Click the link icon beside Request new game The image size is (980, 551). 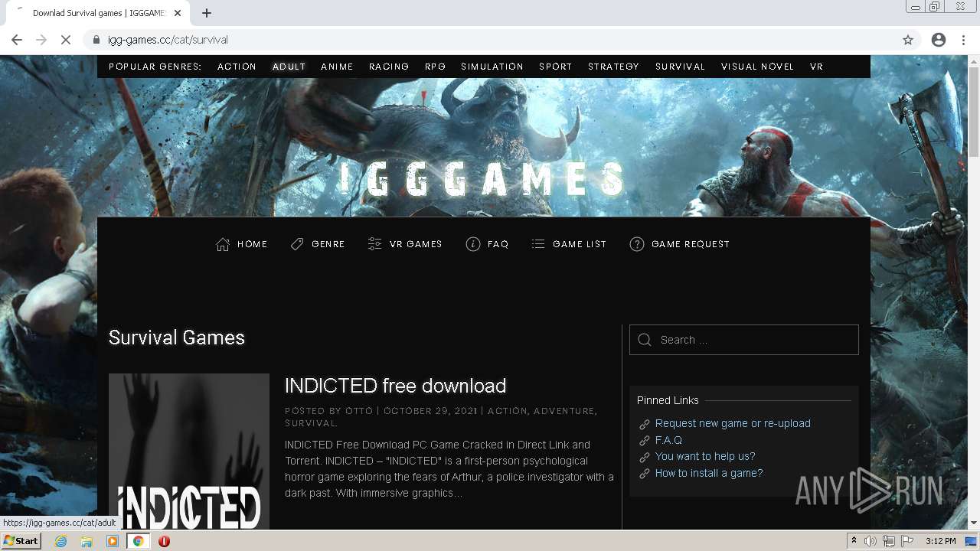pyautogui.click(x=644, y=424)
